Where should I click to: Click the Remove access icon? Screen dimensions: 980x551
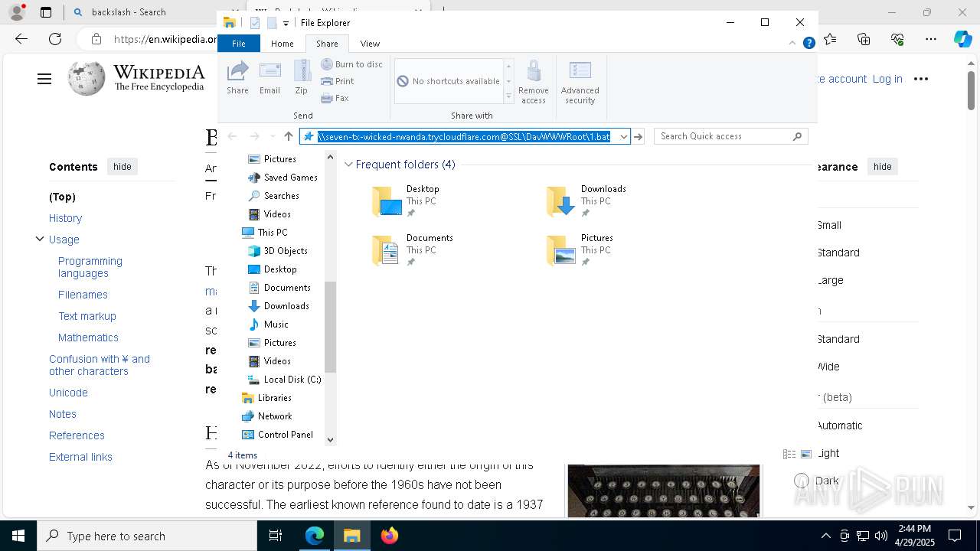534,82
